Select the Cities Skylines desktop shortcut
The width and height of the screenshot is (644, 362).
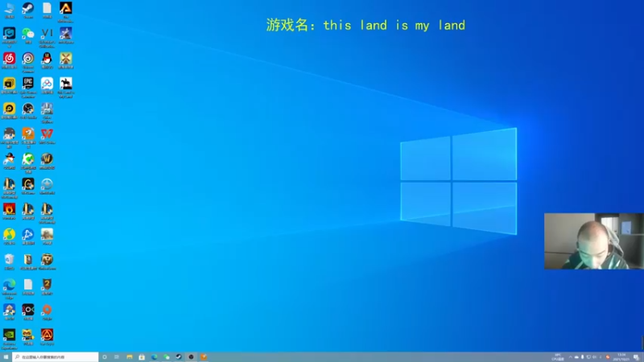point(47,112)
